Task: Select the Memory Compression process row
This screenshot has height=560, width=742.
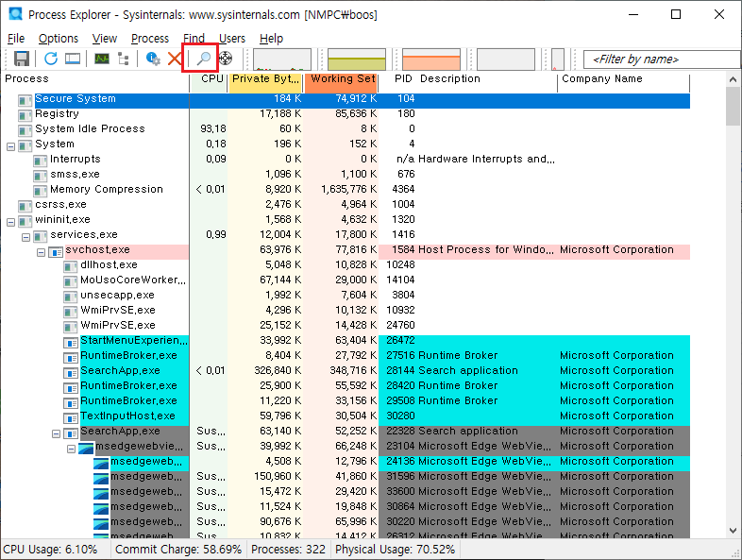Action: click(345, 191)
